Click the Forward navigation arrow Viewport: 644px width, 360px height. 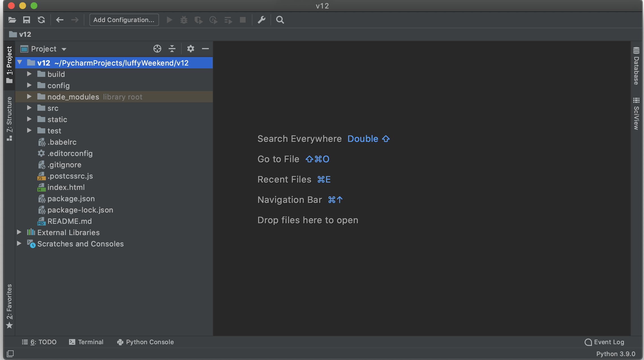75,20
